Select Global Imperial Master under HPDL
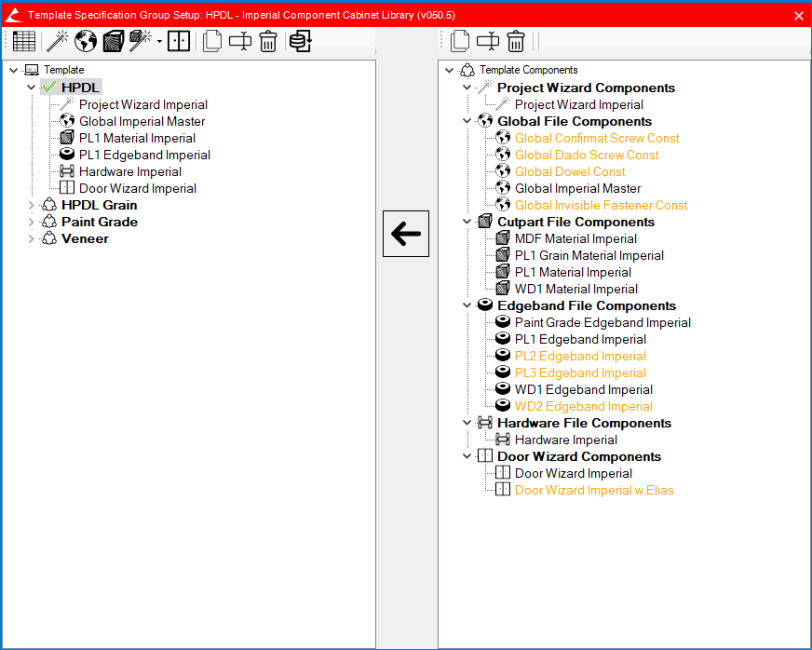The image size is (812, 650). tap(142, 121)
